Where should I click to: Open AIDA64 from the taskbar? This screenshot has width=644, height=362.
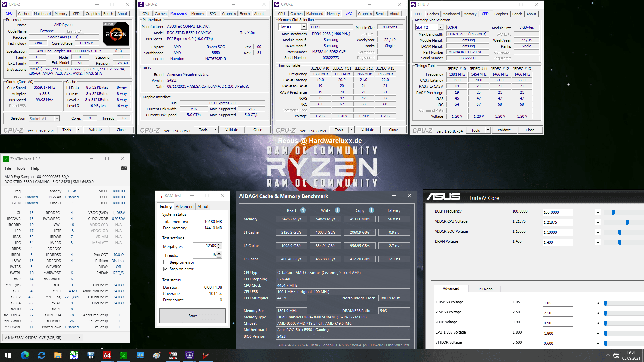[x=107, y=355]
